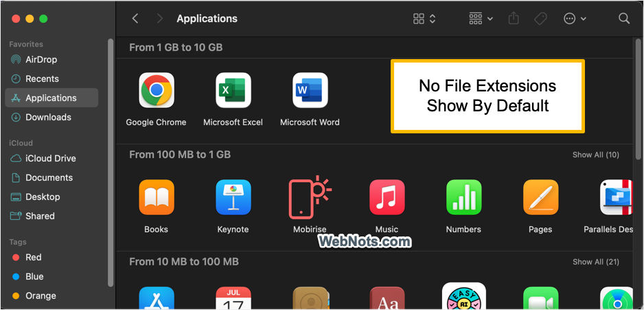Select the brown Contacts app icon

[310, 298]
